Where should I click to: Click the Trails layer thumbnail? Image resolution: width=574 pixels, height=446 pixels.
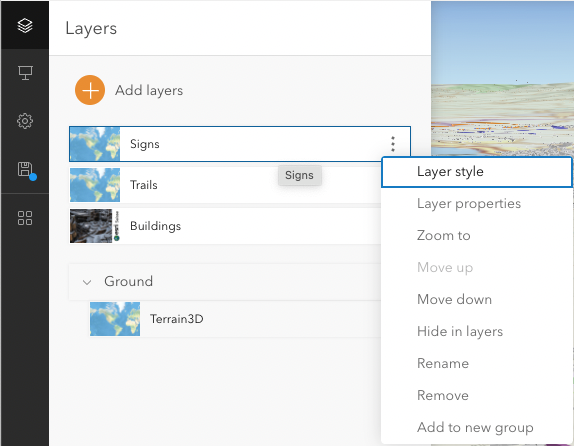tap(95, 185)
